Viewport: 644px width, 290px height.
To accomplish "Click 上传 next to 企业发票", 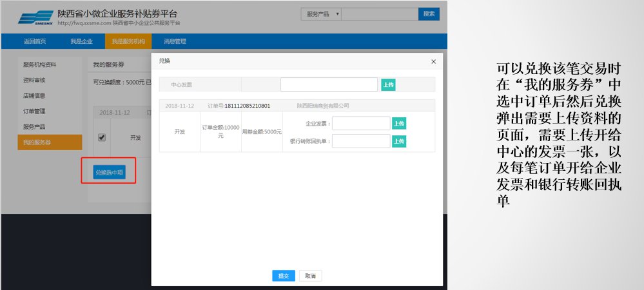I will tap(399, 124).
